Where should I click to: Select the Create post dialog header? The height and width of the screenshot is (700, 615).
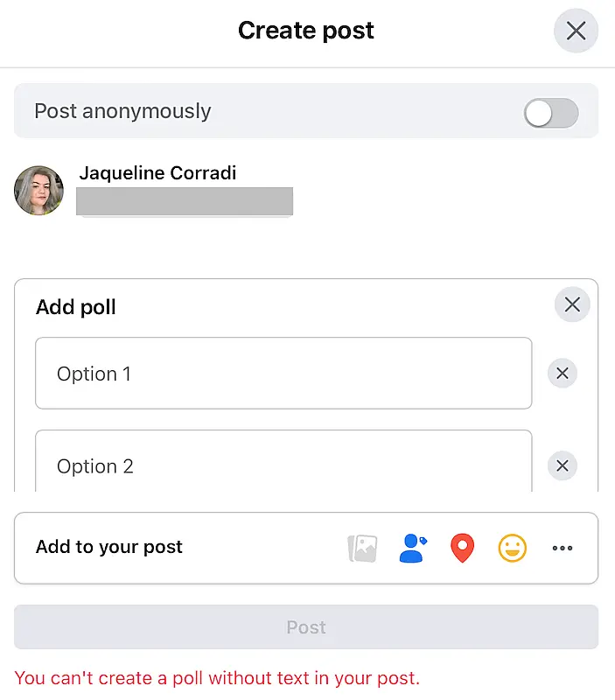tap(306, 30)
